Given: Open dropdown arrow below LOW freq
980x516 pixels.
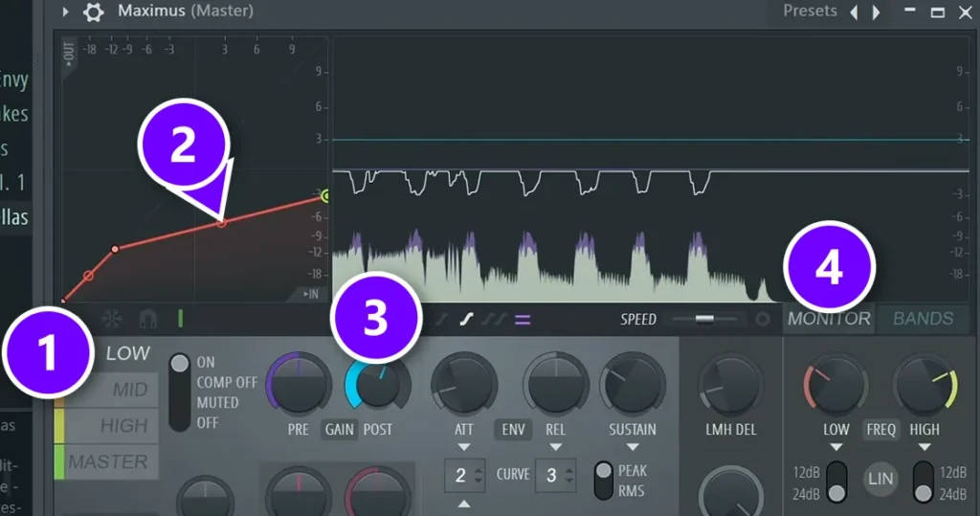Looking at the screenshot, I should (836, 447).
